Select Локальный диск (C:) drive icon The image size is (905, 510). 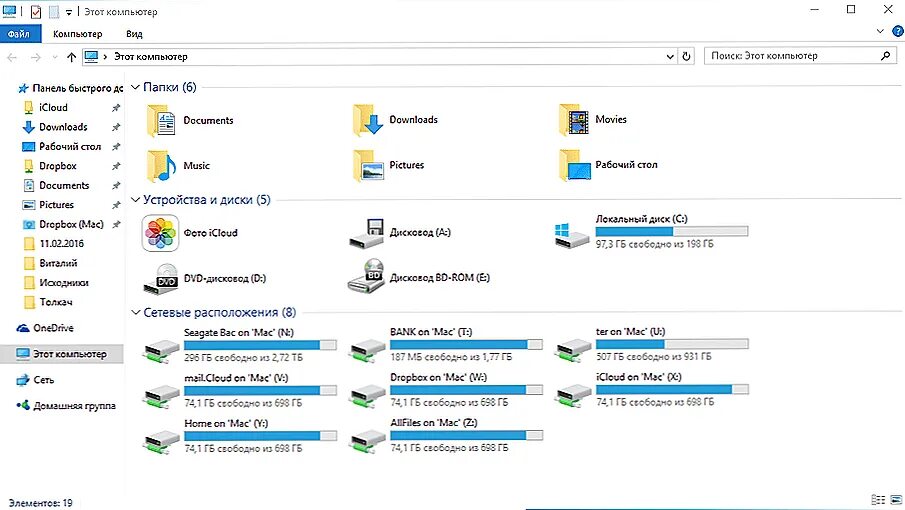pyautogui.click(x=571, y=235)
